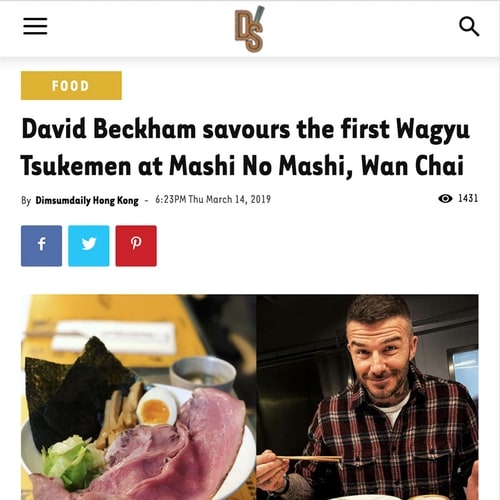Viewport: 500px width, 500px height.
Task: Click the 1431 view count
Action: click(468, 198)
